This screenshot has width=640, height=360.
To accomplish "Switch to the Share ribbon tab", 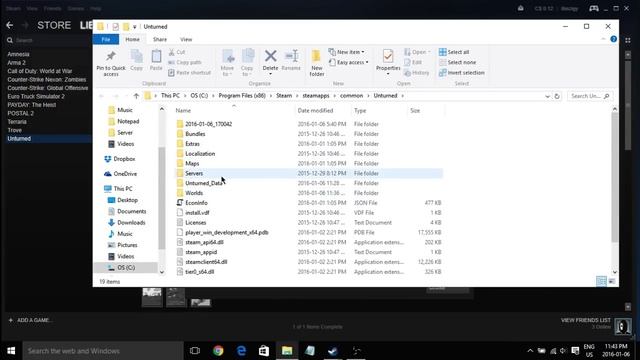I will 160,39.
